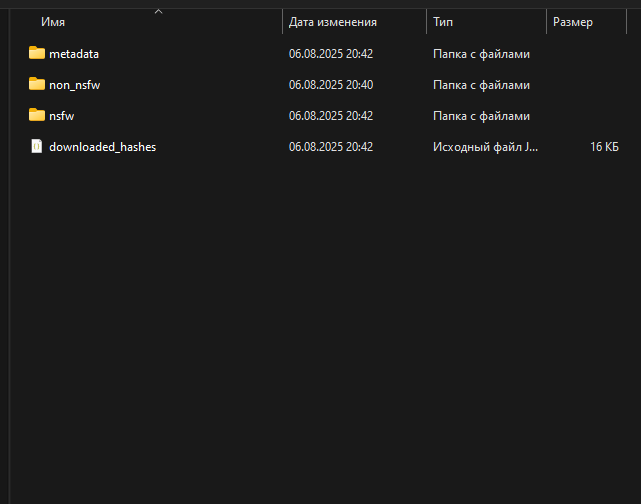Select the downloaded_hashes file name
The image size is (641, 504).
click(x=102, y=147)
